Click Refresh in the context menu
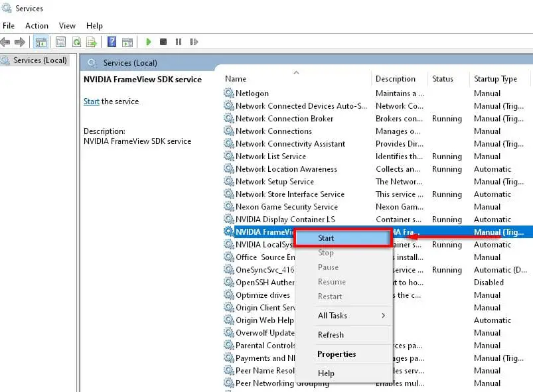This screenshot has width=533, height=392. point(331,335)
